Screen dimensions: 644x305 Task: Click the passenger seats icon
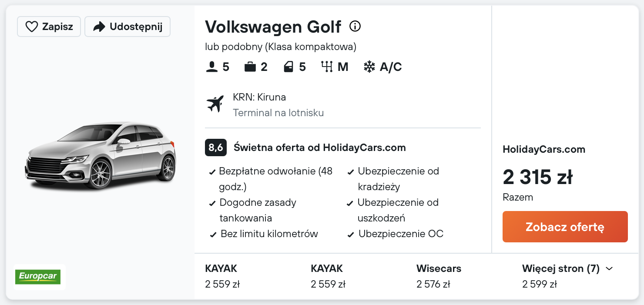211,67
